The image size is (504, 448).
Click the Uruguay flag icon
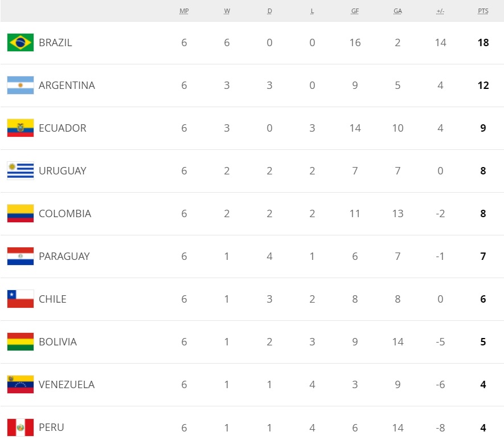tap(21, 171)
